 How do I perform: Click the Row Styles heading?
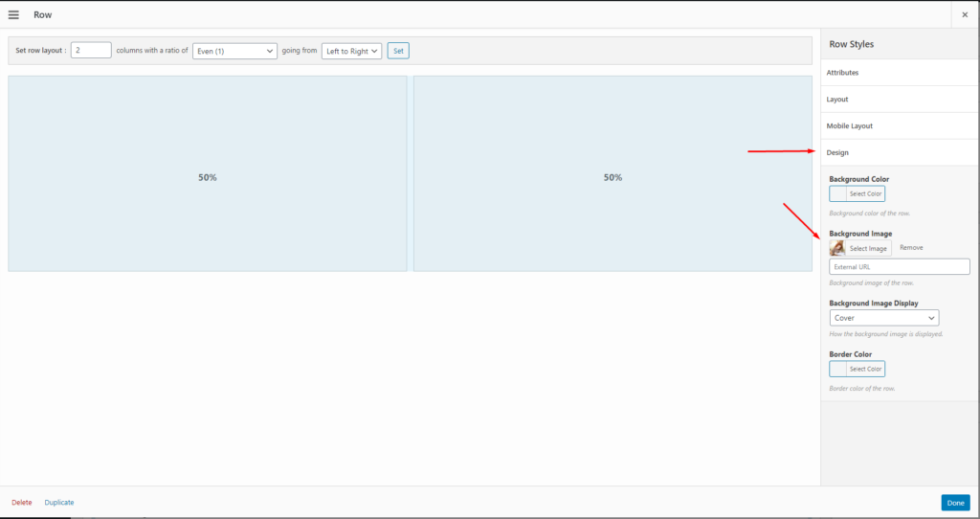851,44
